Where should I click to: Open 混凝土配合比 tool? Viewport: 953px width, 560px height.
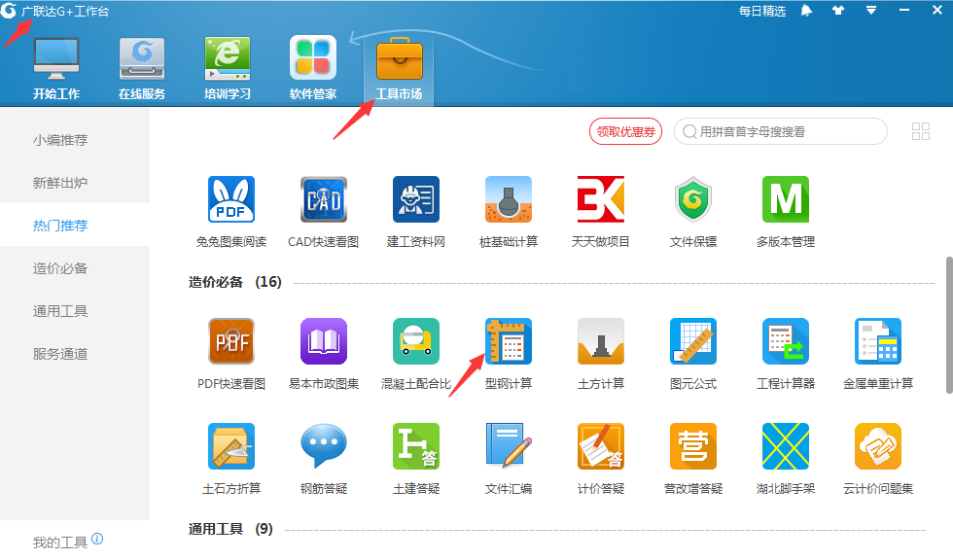(x=416, y=341)
